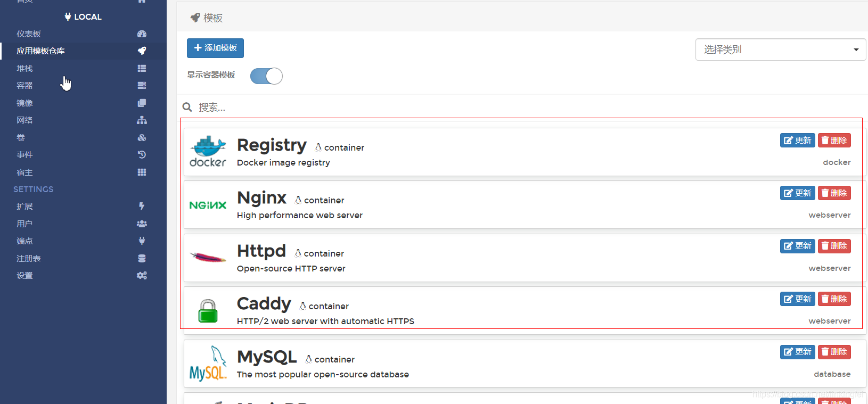Open 卷 in the sidebar
This screenshot has height=404, width=868.
click(x=20, y=137)
